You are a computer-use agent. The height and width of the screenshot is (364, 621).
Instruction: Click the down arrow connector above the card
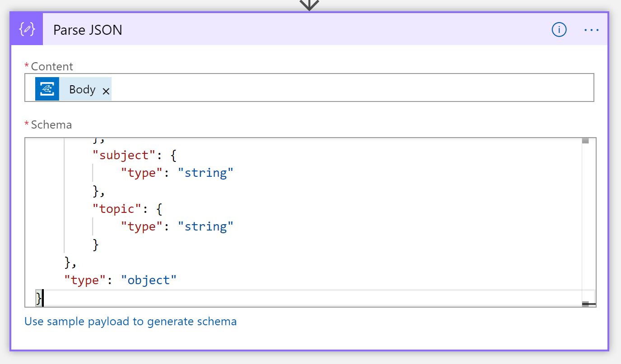309,5
